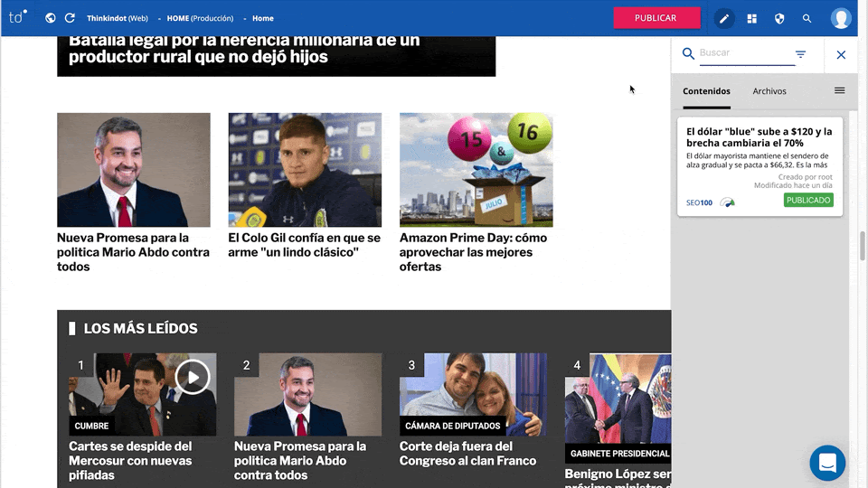Open the Amazon Prime Day article thumbnail
The image size is (868, 488).
[x=476, y=170]
